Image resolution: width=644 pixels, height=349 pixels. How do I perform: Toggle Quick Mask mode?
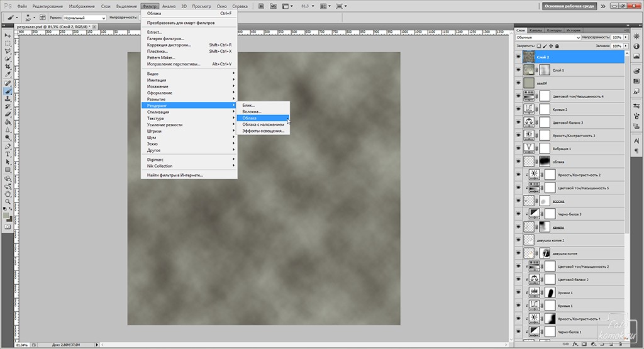8,226
